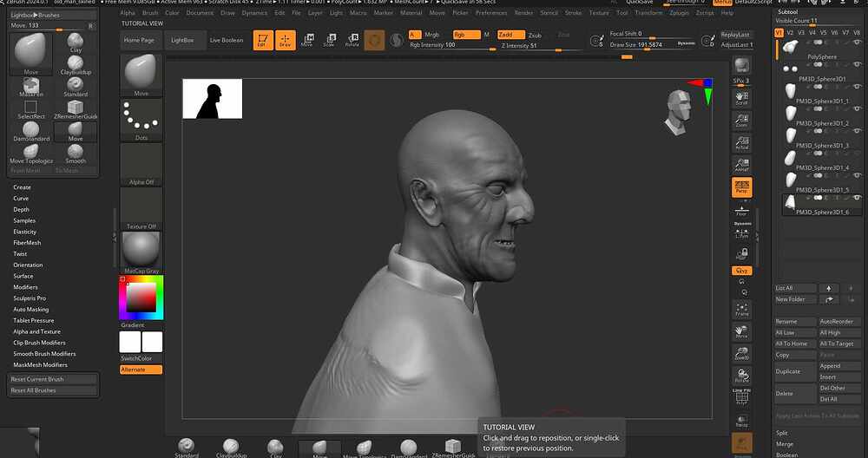Open the MatCap Gray material selector
This screenshot has height=458, width=868.
pyautogui.click(x=141, y=252)
